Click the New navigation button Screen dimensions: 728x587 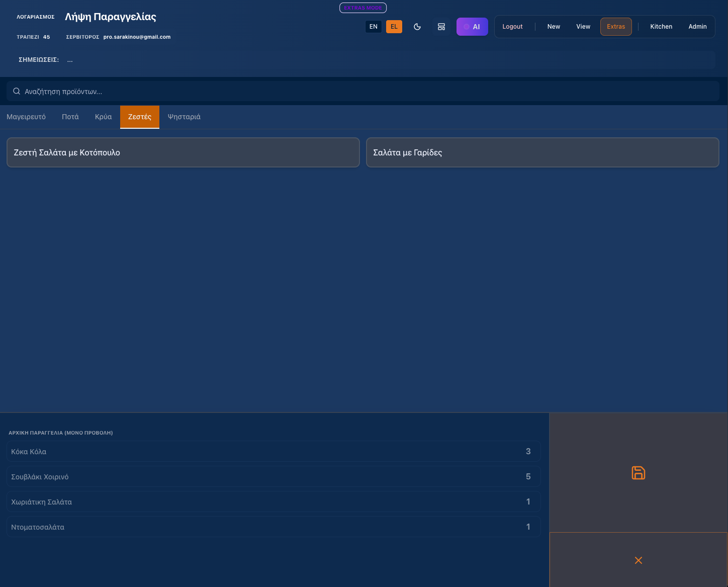pyautogui.click(x=554, y=27)
